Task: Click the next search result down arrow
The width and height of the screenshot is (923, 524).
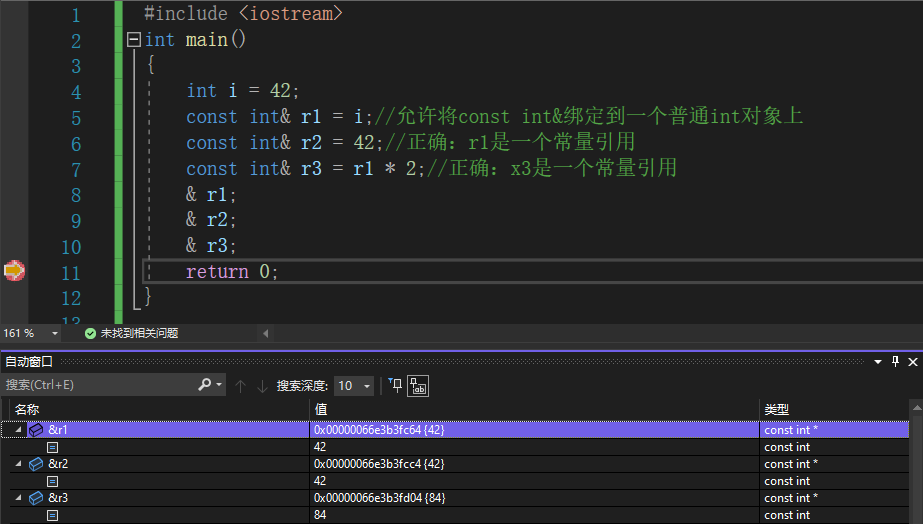Action: [x=262, y=386]
